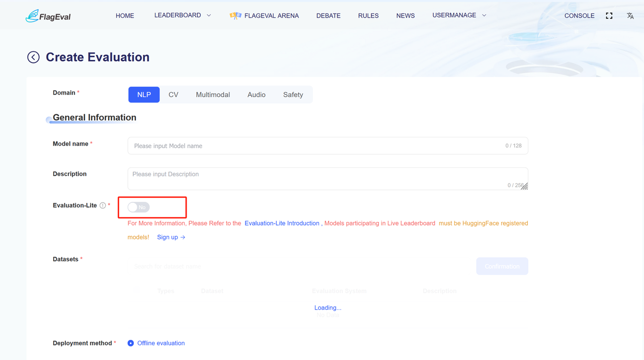Click the language translate icon
The image size is (644, 360).
pyautogui.click(x=630, y=16)
